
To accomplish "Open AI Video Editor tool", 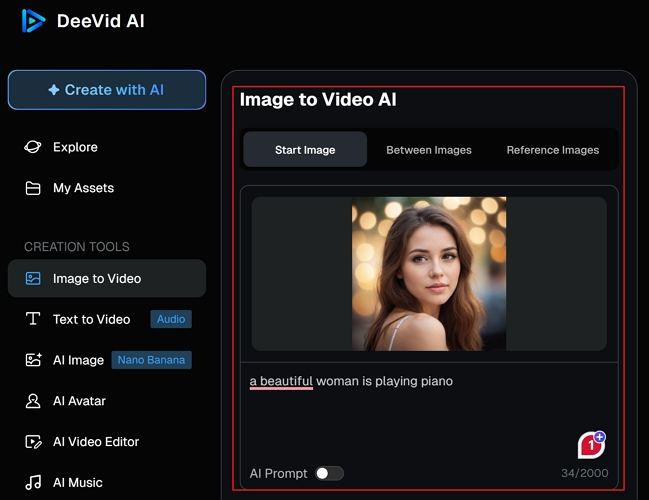I will tap(96, 442).
